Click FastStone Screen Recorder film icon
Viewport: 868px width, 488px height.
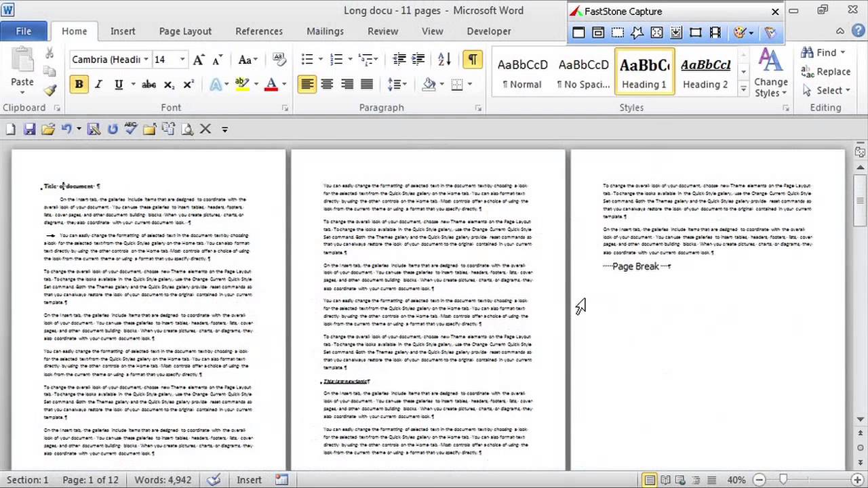coord(715,33)
